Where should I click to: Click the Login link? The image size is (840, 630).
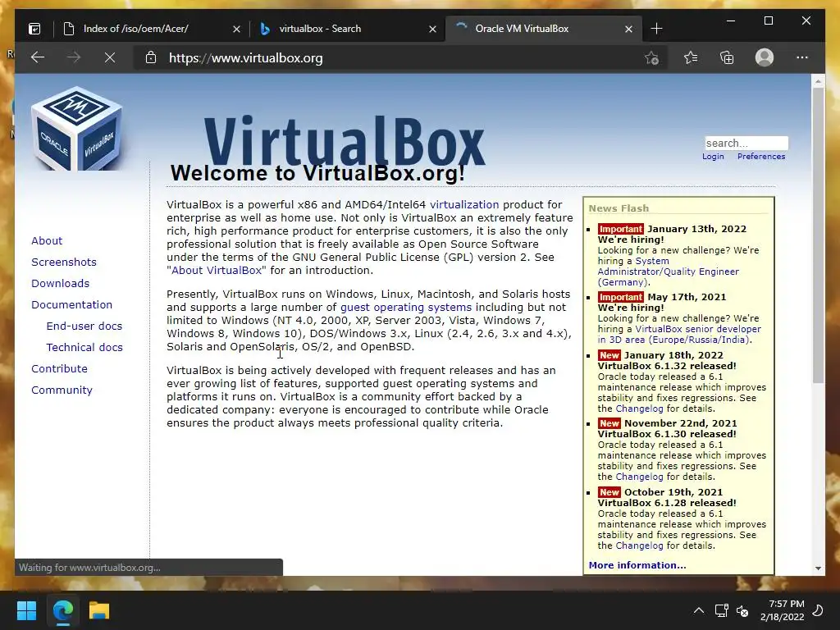pyautogui.click(x=713, y=157)
